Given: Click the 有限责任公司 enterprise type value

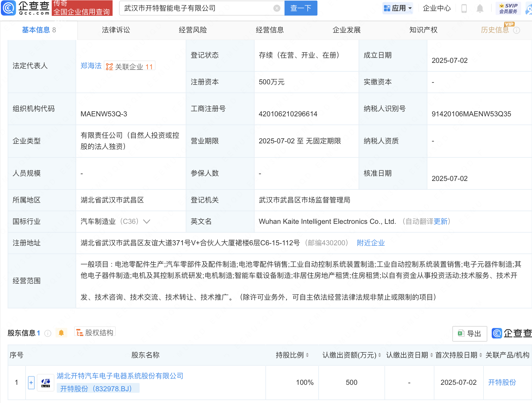Looking at the screenshot, I should pos(130,141).
